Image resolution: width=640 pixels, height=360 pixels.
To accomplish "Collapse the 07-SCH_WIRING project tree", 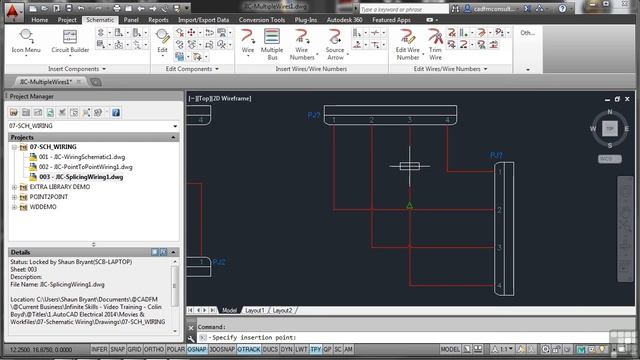I will [x=14, y=147].
